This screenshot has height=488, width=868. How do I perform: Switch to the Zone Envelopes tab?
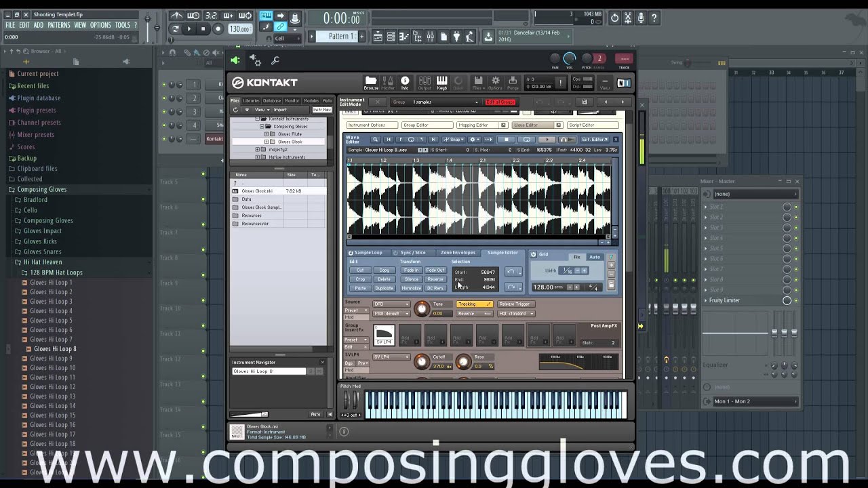pyautogui.click(x=458, y=253)
